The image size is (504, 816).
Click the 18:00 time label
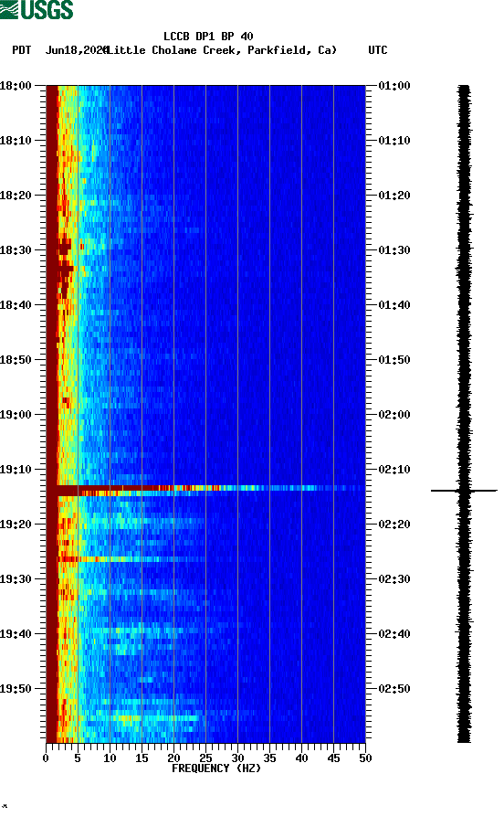16,85
